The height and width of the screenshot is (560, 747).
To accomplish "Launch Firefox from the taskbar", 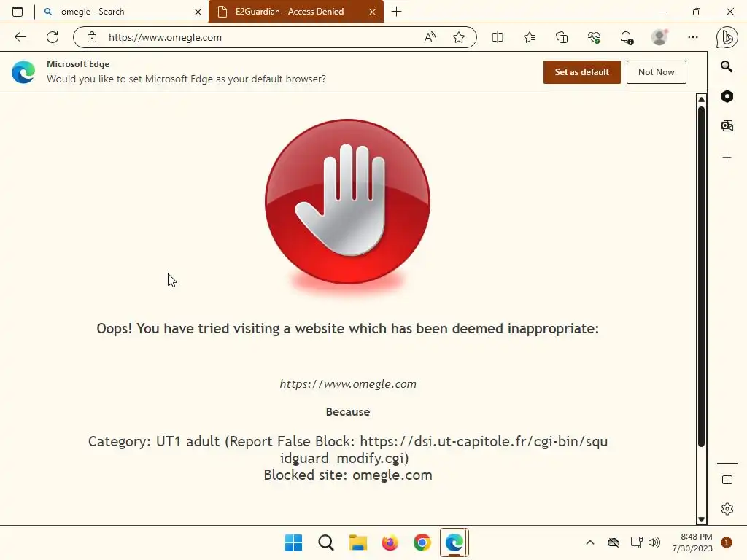I will coord(390,542).
